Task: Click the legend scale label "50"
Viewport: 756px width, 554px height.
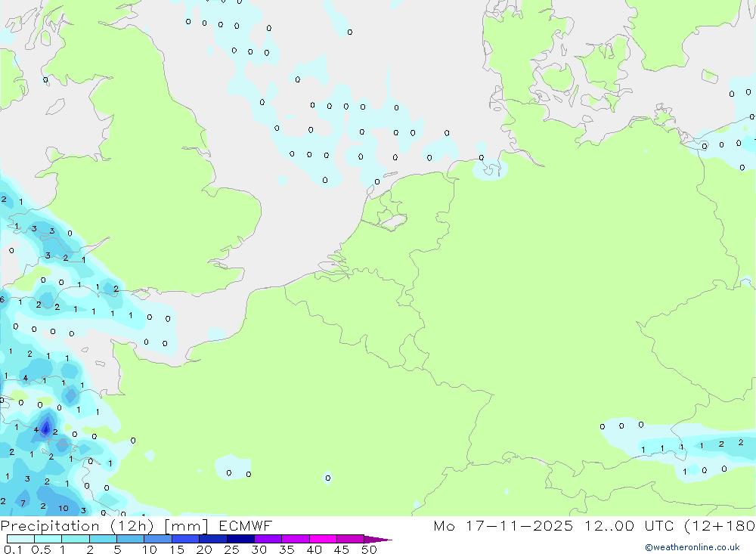Action: pos(369,549)
